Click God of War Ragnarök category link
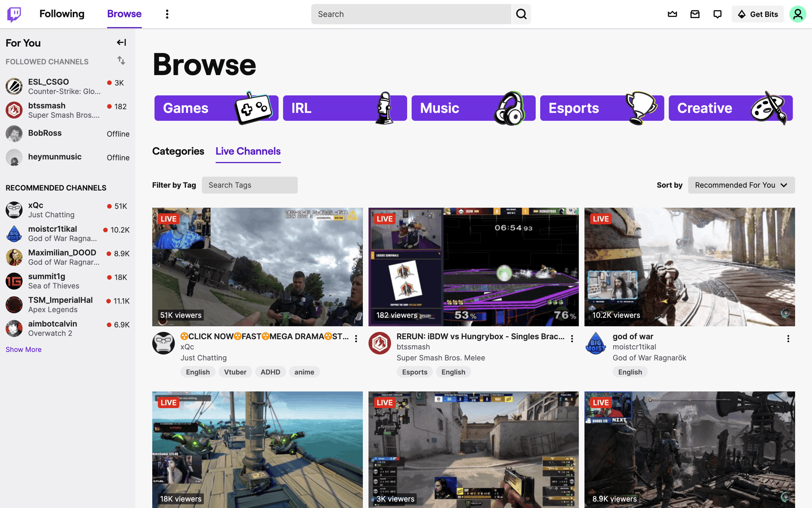 pos(650,358)
